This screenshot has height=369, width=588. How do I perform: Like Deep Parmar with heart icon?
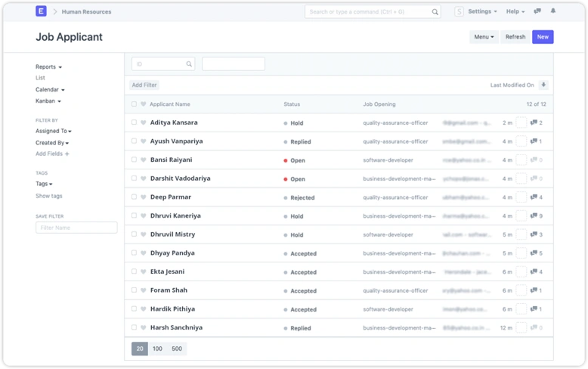click(x=144, y=197)
